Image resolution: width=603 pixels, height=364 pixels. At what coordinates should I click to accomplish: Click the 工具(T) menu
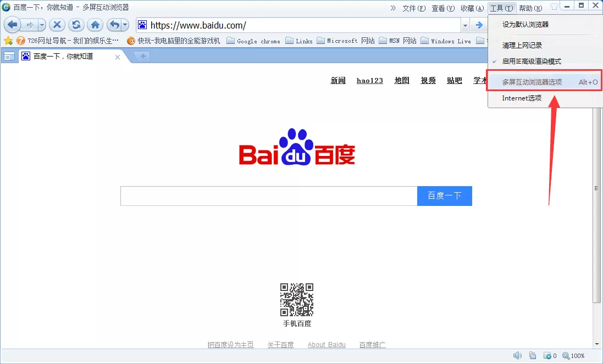pyautogui.click(x=501, y=8)
